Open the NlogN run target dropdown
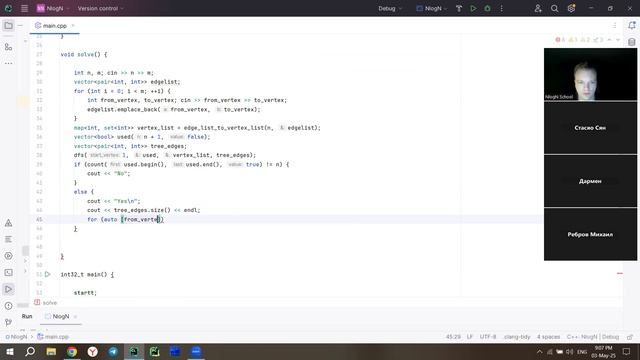 tap(431, 8)
